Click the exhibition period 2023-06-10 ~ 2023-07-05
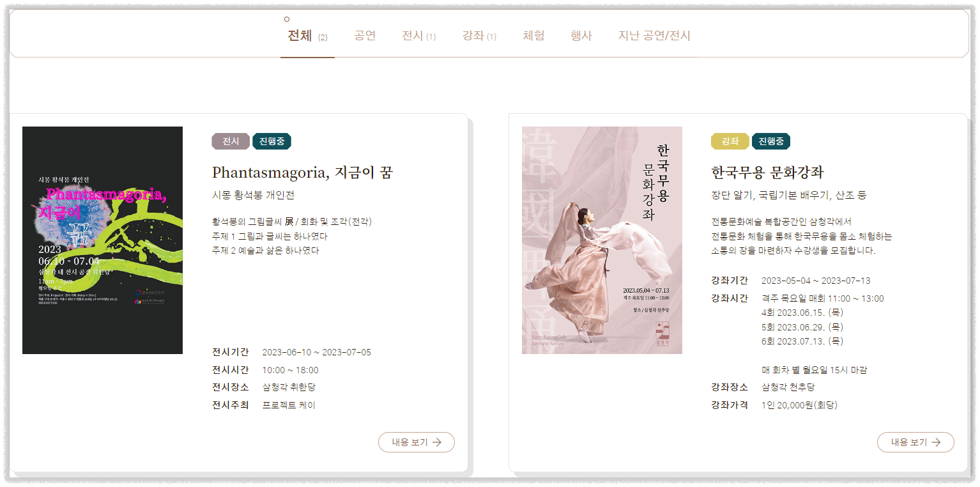This screenshot has height=487, width=980. click(316, 352)
